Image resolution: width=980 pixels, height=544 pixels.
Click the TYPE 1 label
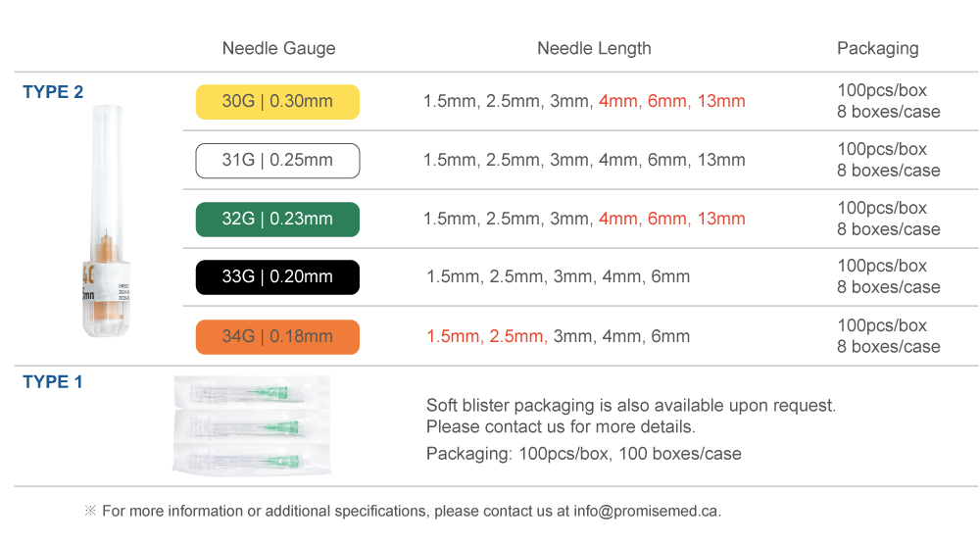[53, 382]
